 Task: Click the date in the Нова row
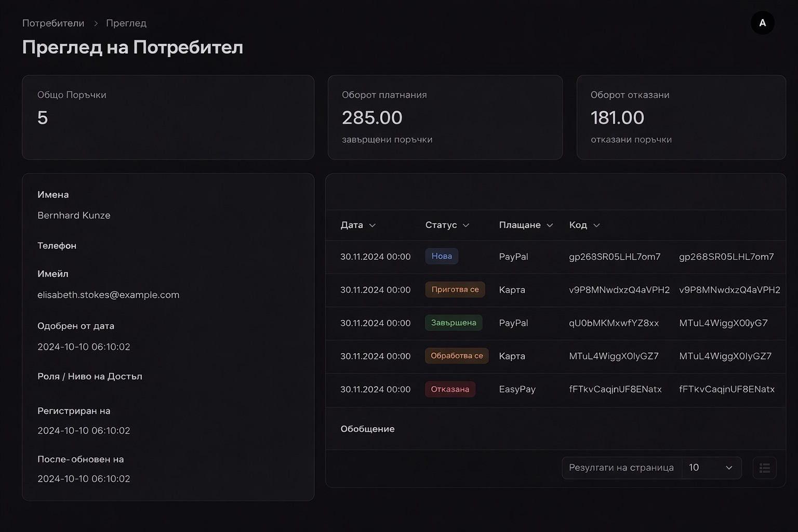click(375, 257)
